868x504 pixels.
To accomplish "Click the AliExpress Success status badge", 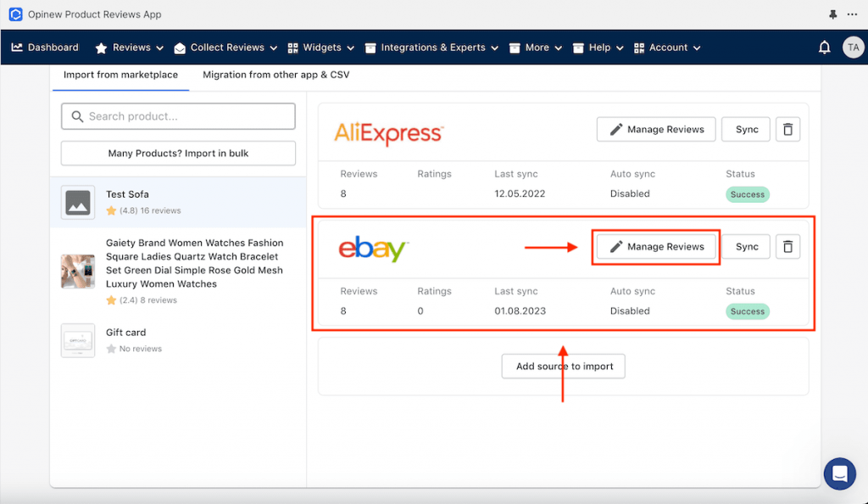I will 748,194.
